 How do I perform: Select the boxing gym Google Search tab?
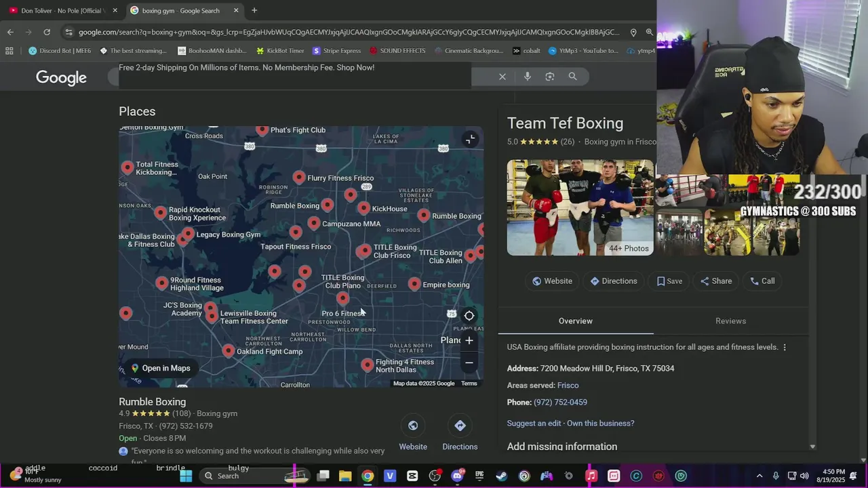click(184, 10)
